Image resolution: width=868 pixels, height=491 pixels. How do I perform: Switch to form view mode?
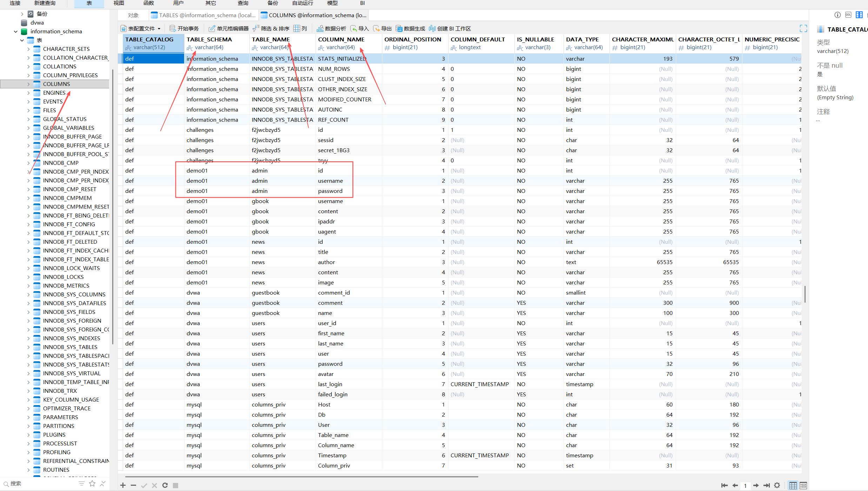click(803, 485)
